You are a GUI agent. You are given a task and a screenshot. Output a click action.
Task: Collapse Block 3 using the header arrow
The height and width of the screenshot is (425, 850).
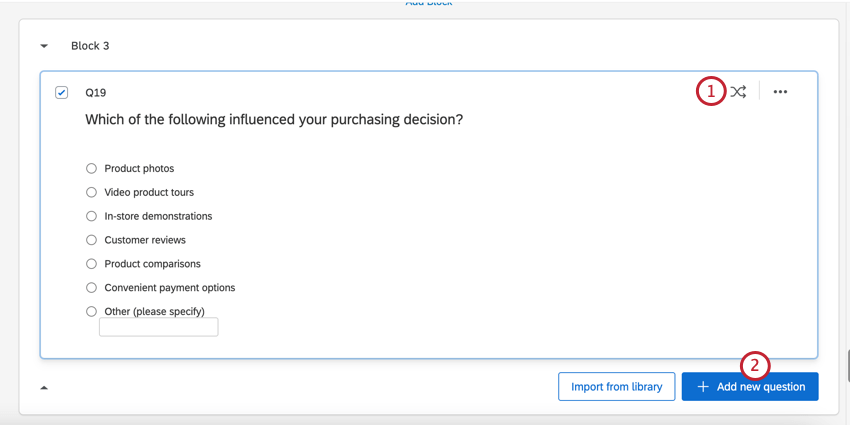[x=44, y=46]
